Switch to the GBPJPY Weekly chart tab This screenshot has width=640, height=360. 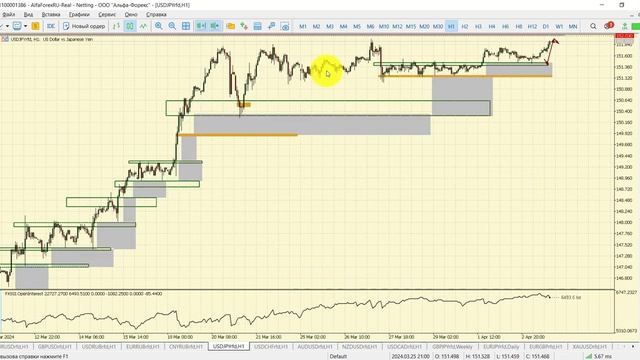pyautogui.click(x=452, y=347)
